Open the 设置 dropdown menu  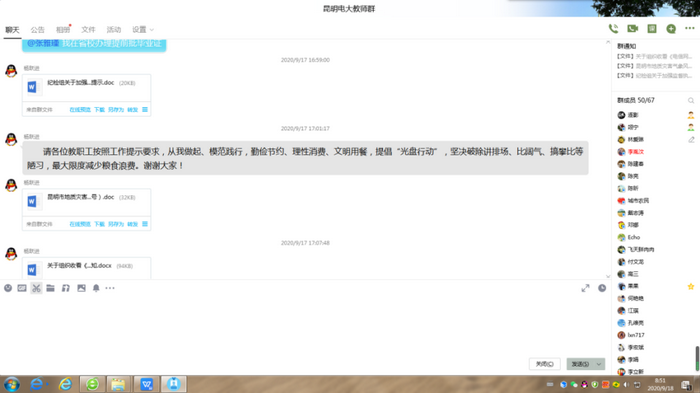pos(143,29)
